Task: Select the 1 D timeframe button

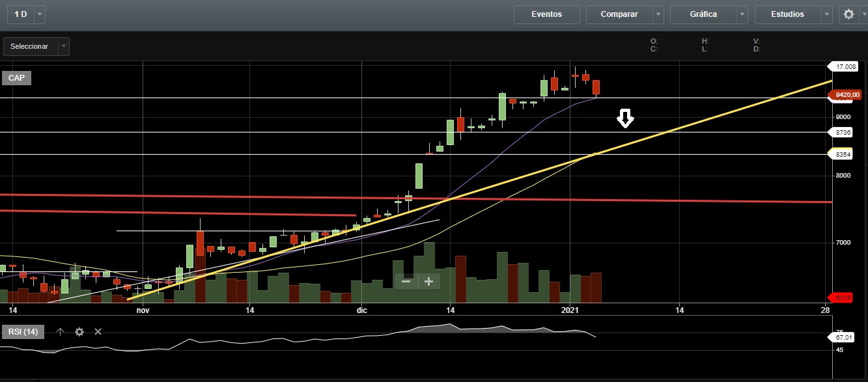Action: 21,14
